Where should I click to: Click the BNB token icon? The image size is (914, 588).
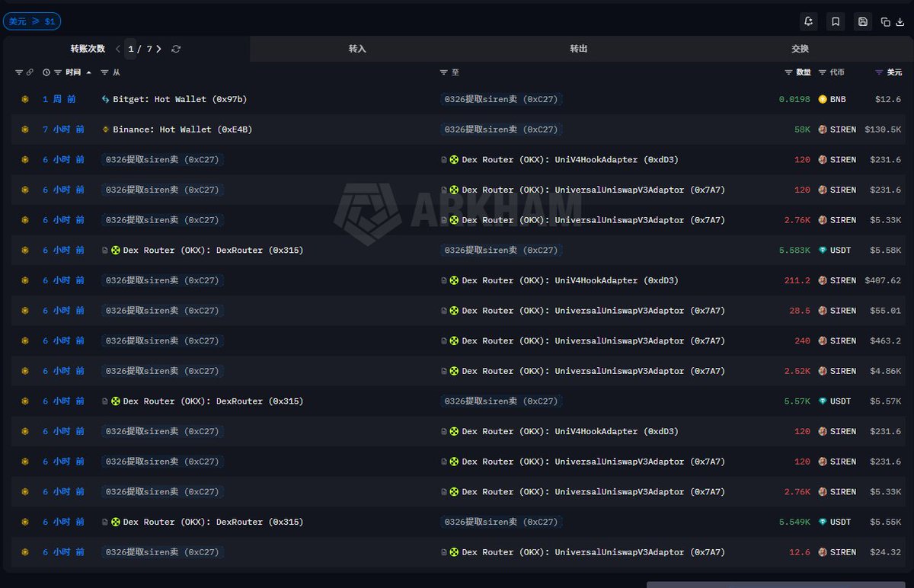(x=823, y=99)
